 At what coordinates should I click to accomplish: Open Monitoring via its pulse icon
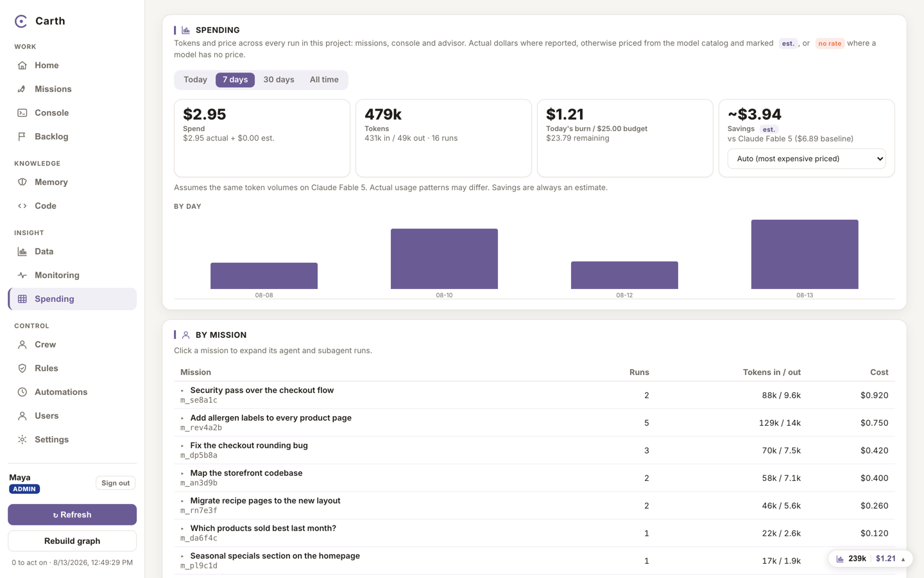click(x=22, y=276)
